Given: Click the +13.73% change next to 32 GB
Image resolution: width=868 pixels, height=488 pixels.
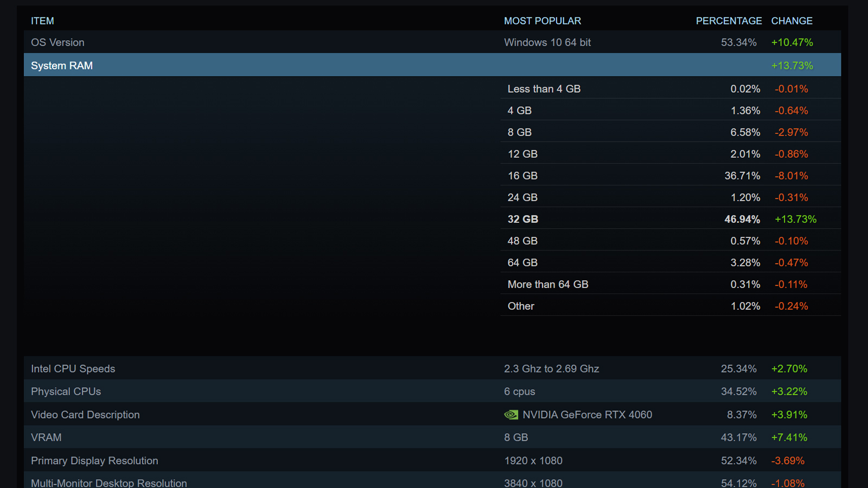Looking at the screenshot, I should (795, 219).
